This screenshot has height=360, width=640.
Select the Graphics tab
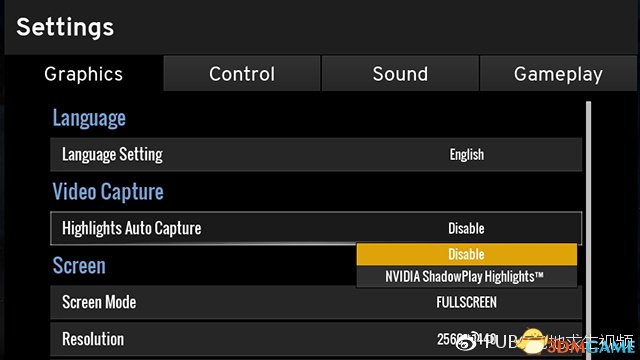click(x=84, y=74)
